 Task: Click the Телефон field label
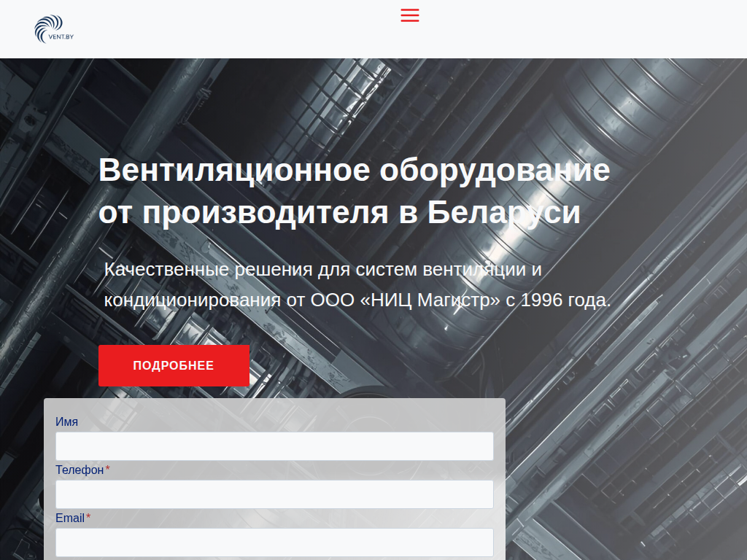click(80, 470)
